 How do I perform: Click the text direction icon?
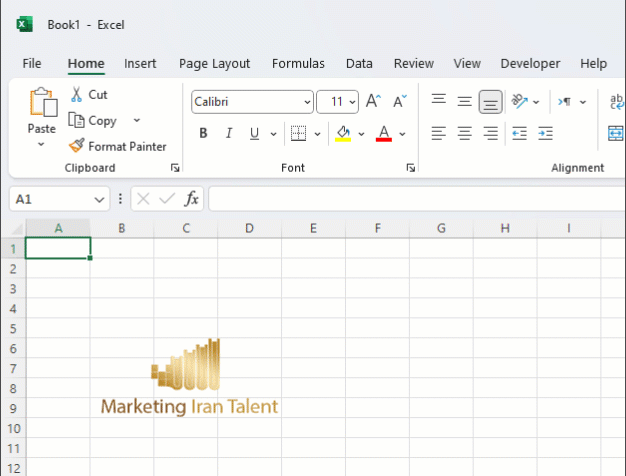tap(565, 102)
